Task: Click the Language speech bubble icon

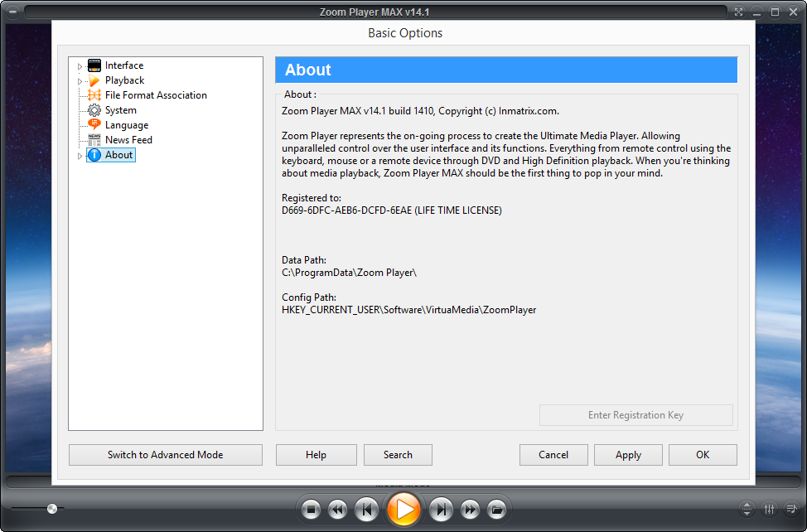Action: (x=94, y=124)
